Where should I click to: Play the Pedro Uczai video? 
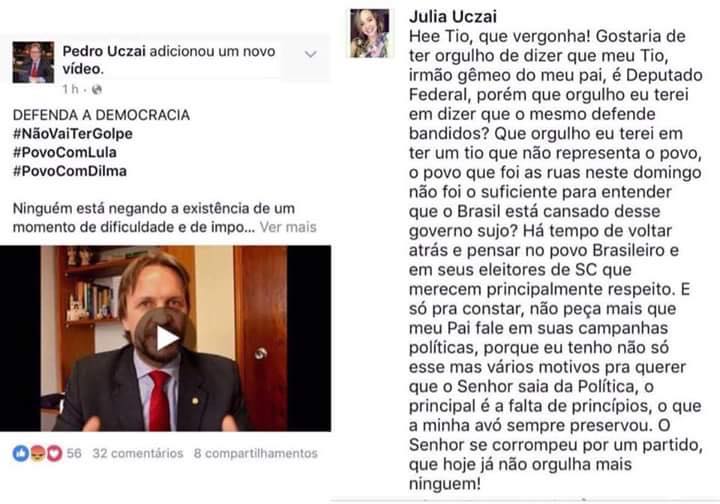pos(164,338)
